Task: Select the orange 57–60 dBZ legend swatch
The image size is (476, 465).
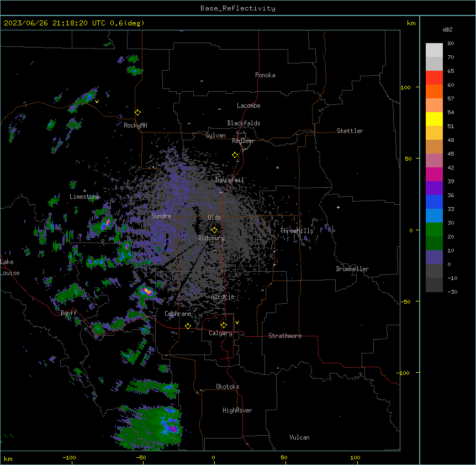Action: point(434,91)
